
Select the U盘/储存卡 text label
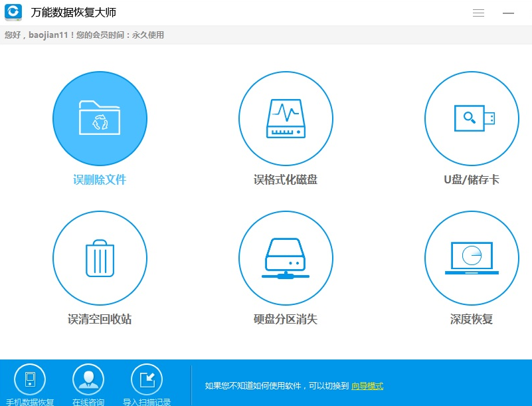[x=472, y=180]
